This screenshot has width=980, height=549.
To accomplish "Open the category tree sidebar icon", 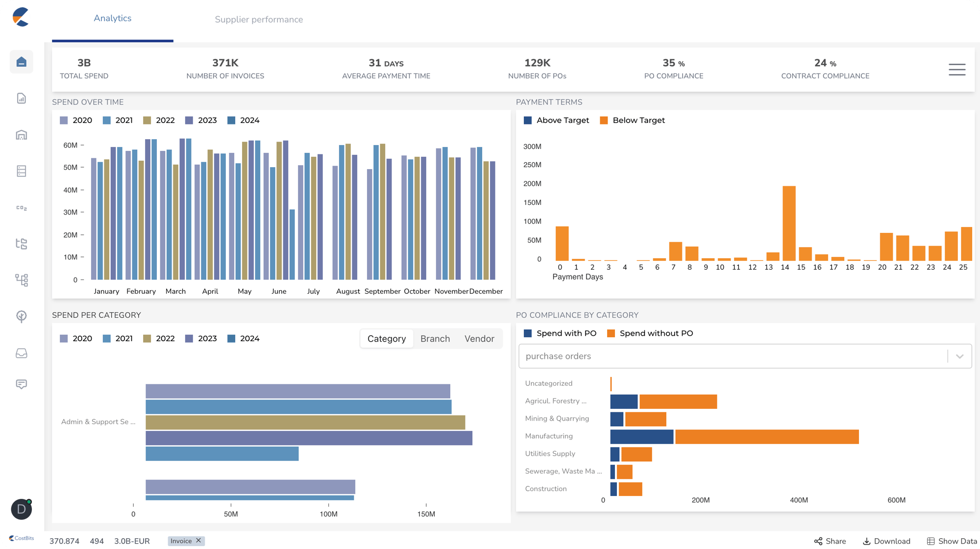I will [22, 244].
